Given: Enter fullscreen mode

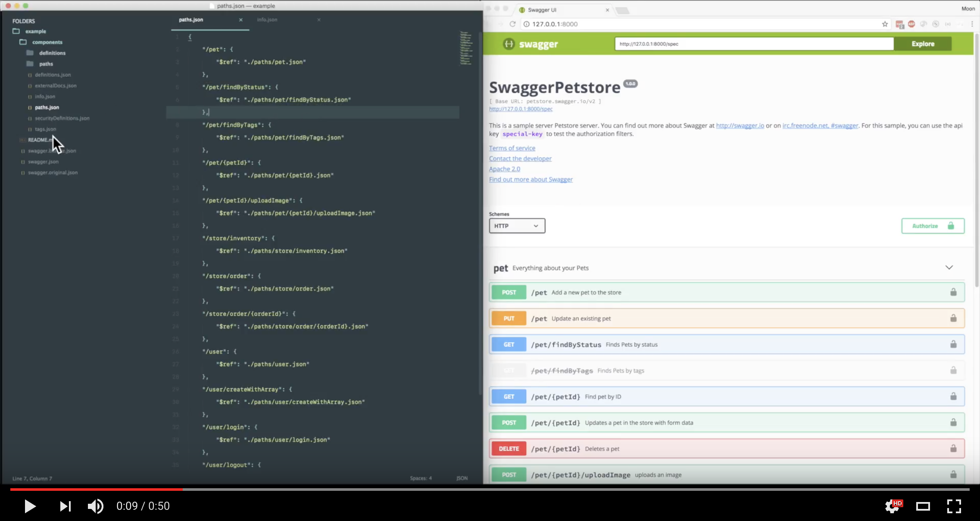Looking at the screenshot, I should (x=954, y=506).
